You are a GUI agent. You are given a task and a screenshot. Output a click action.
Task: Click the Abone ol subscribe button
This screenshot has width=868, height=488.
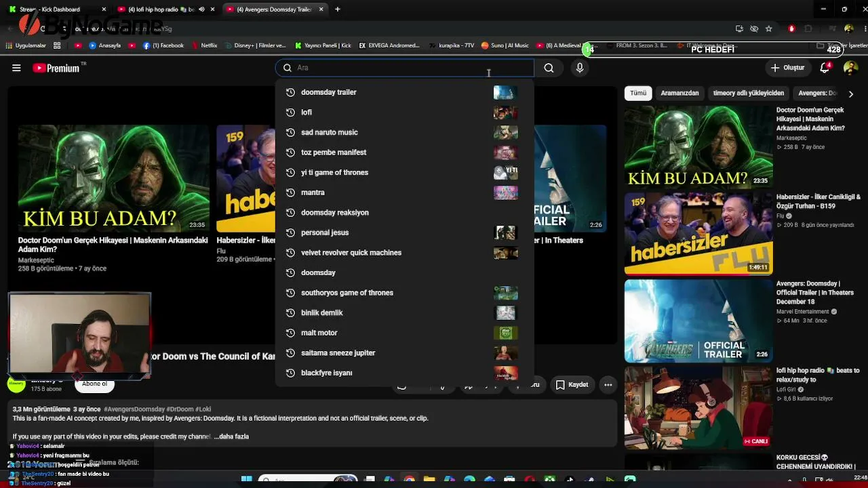click(x=94, y=384)
